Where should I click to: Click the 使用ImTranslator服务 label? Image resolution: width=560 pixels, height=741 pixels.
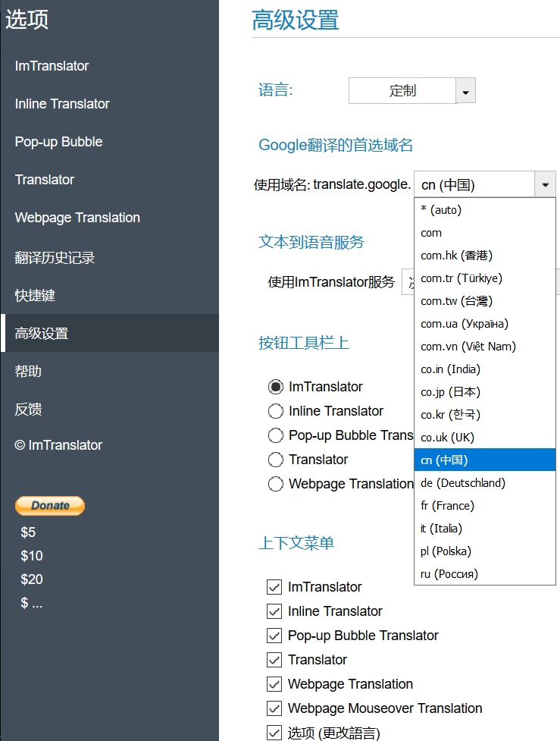[x=331, y=282]
